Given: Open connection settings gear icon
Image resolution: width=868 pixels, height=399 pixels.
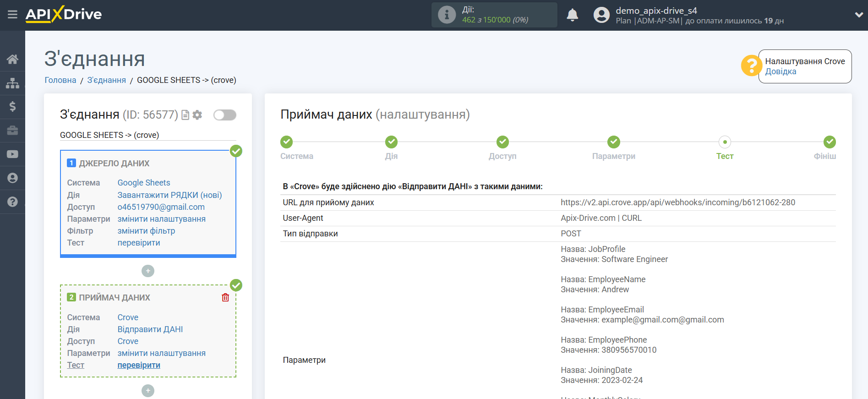Looking at the screenshot, I should (197, 115).
